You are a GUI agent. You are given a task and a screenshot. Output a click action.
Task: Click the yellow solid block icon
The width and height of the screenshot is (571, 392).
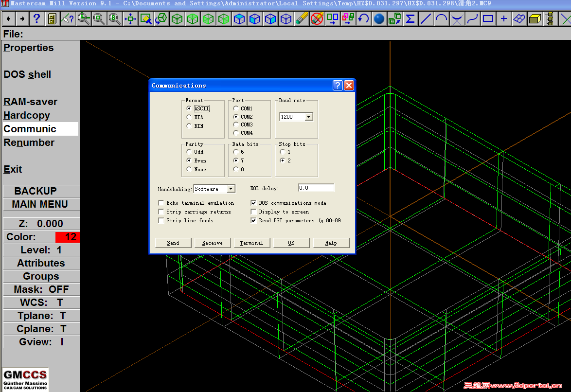tap(535, 18)
